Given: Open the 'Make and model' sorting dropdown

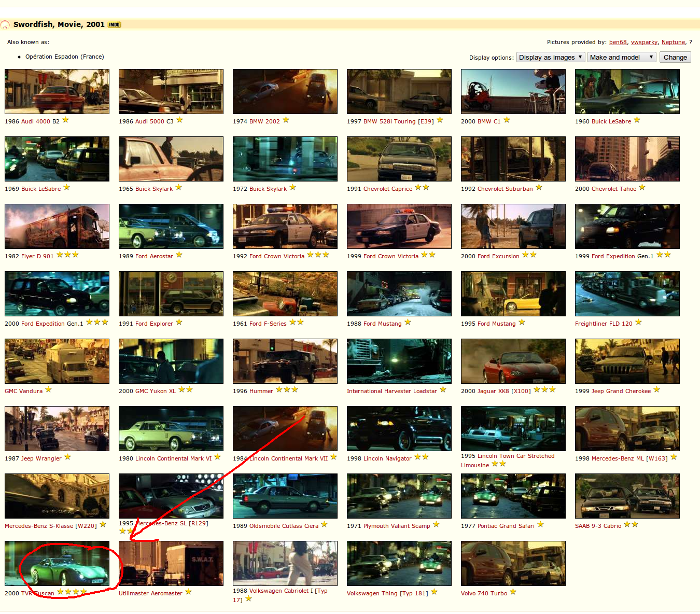Looking at the screenshot, I should pyautogui.click(x=622, y=57).
